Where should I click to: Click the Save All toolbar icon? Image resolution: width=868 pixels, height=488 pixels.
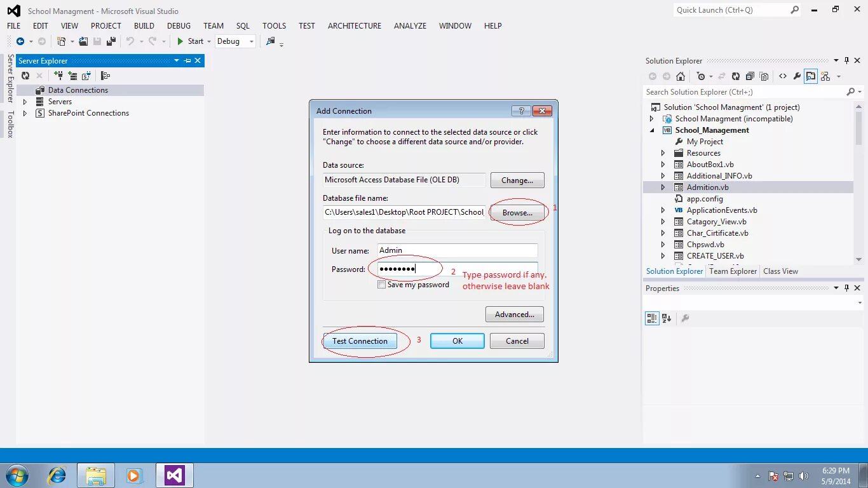coord(111,41)
